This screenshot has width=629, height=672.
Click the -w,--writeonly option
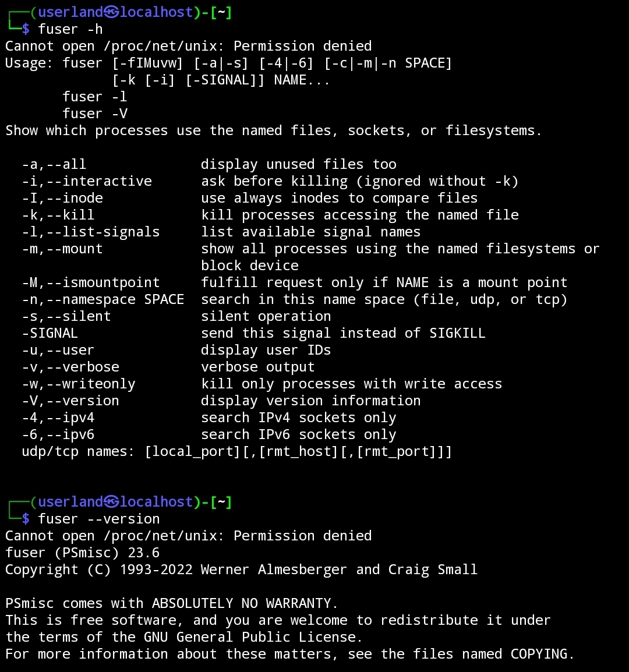click(79, 384)
